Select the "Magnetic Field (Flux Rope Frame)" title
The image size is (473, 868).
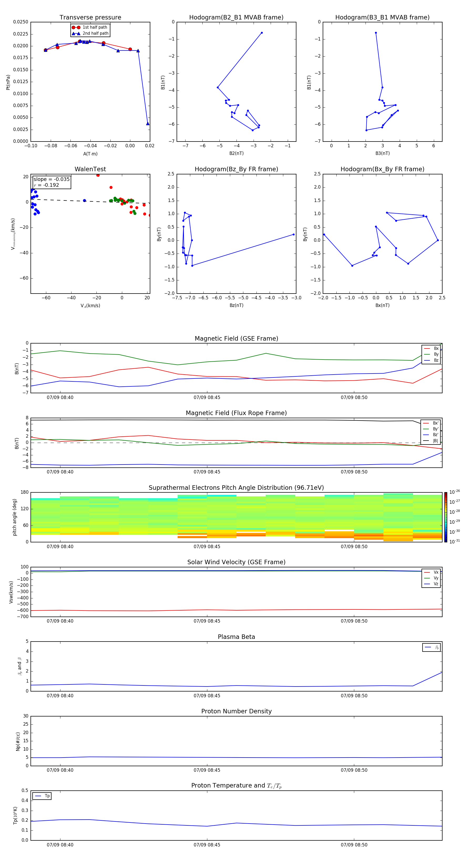[x=236, y=413]
